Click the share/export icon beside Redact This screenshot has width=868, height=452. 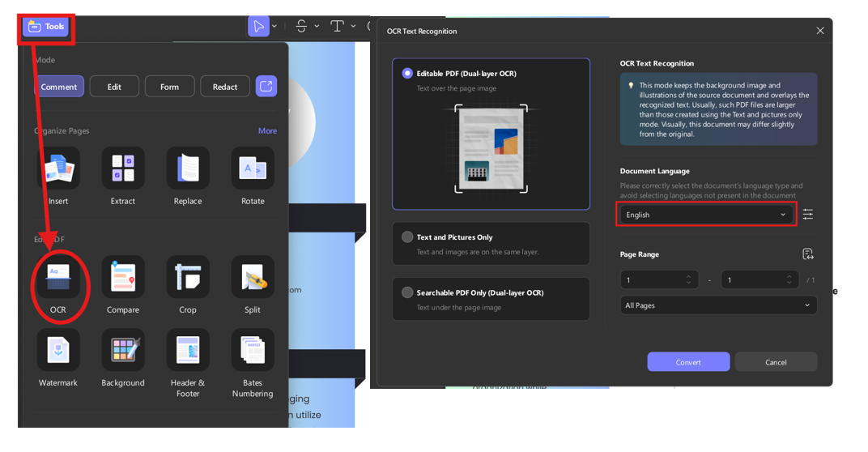click(x=266, y=87)
